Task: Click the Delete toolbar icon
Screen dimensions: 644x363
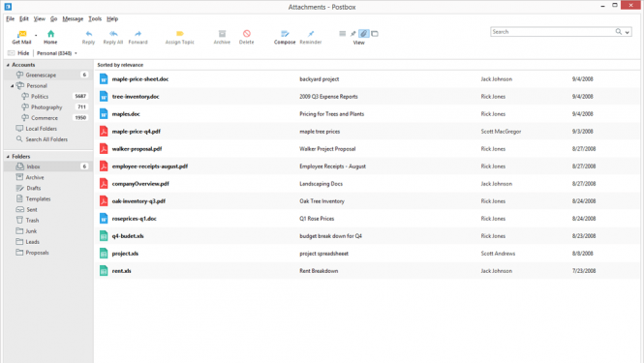Action: point(246,34)
